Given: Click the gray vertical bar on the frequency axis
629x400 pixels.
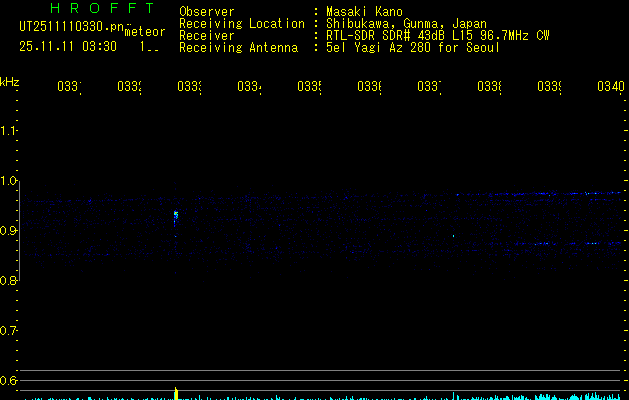Looking at the screenshot, I should click(20, 231).
